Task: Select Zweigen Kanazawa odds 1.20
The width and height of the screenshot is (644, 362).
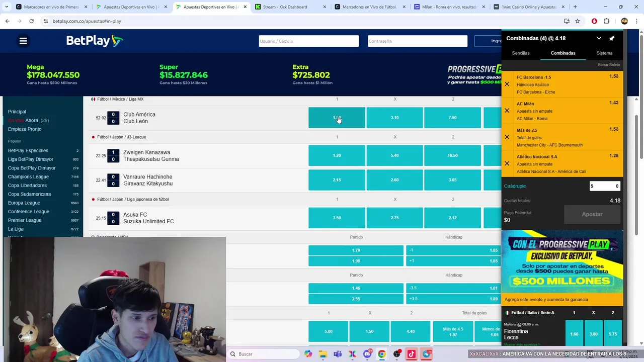Action: [x=337, y=155]
